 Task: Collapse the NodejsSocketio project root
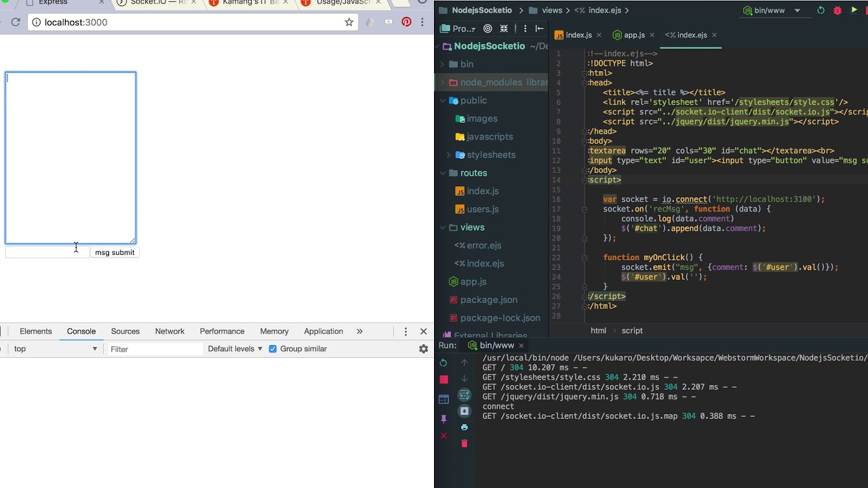(x=438, y=46)
